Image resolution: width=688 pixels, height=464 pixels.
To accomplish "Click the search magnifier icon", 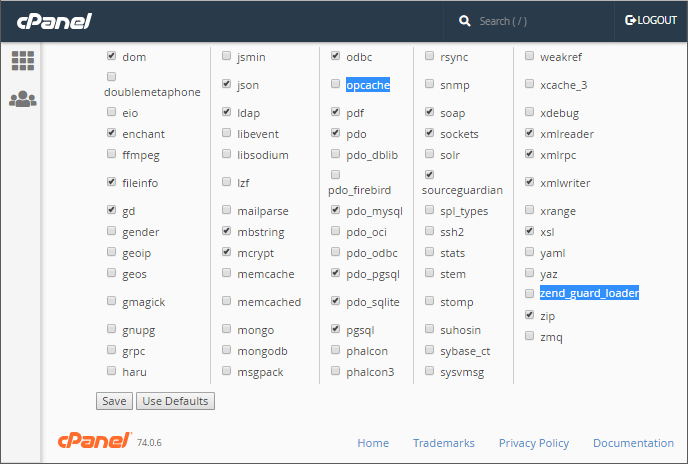I will [464, 21].
